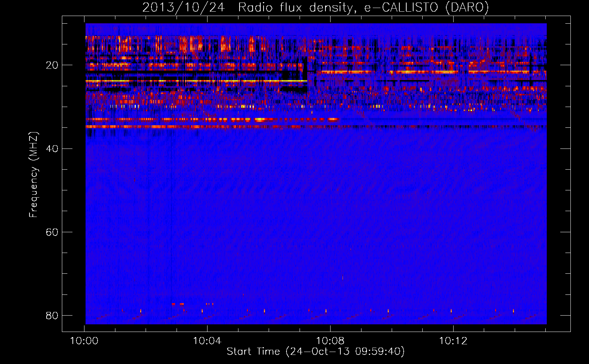Viewport: 589px width, 364px height.
Task: Click the 'Frequency (MHZ)' axis label
Action: pyautogui.click(x=33, y=175)
